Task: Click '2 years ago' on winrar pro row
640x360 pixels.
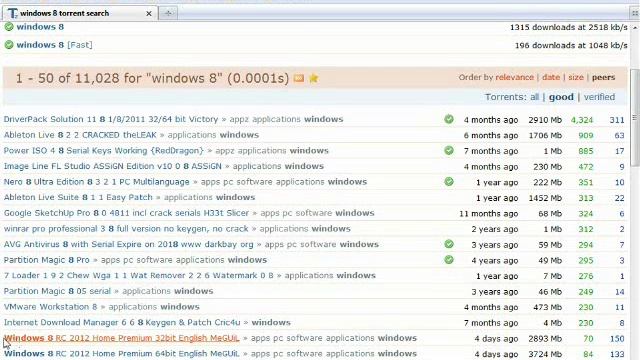Action: (495, 229)
